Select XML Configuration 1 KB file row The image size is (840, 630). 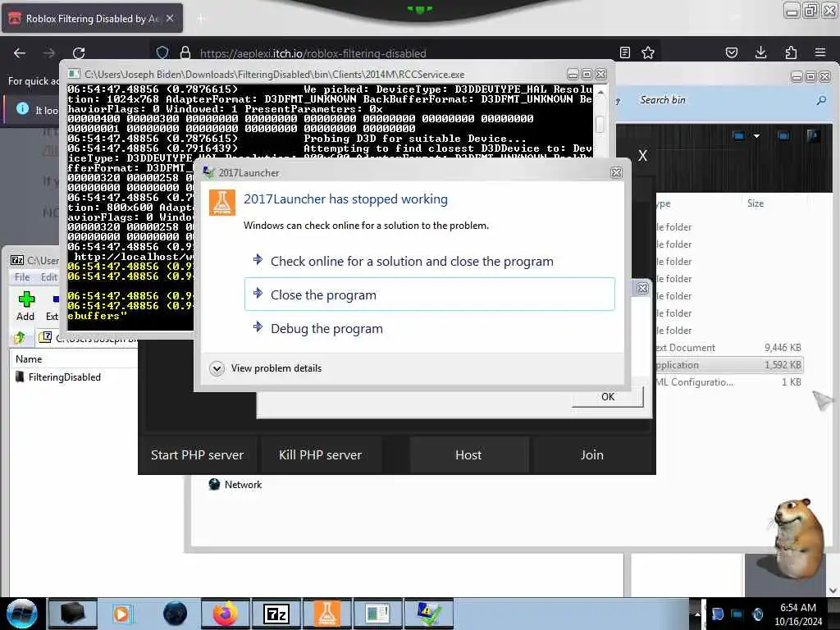(729, 382)
